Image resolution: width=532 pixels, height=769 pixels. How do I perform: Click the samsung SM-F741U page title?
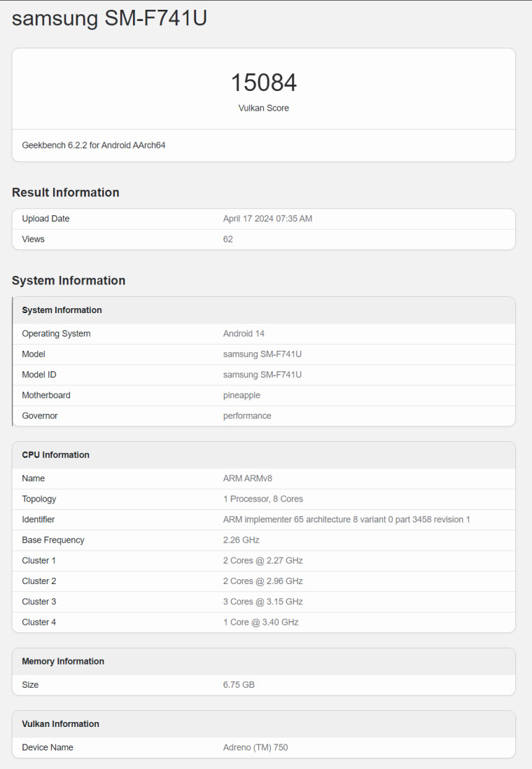pyautogui.click(x=109, y=19)
